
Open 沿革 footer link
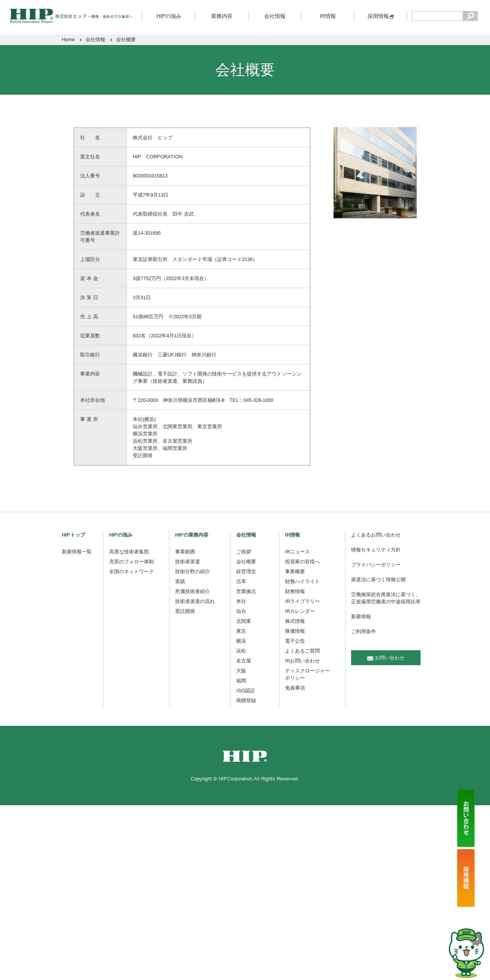(x=241, y=582)
